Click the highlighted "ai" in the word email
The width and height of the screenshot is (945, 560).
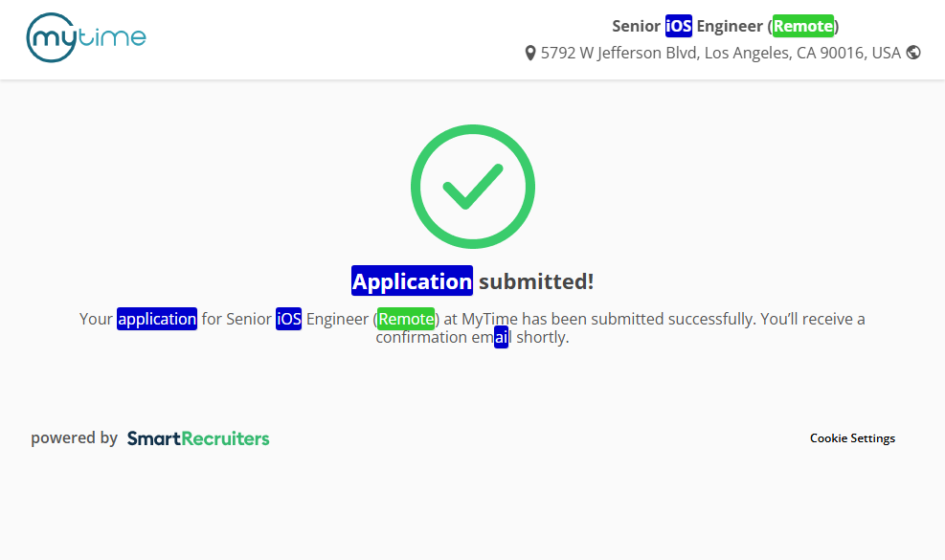coord(501,338)
